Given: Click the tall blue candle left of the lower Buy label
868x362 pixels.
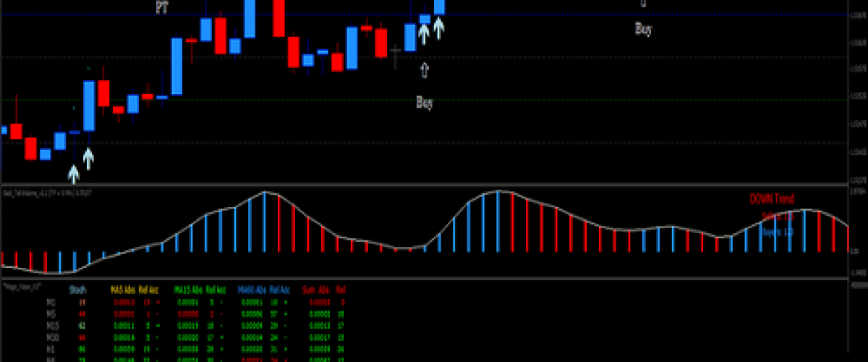Looking at the screenshot, I should (410, 37).
